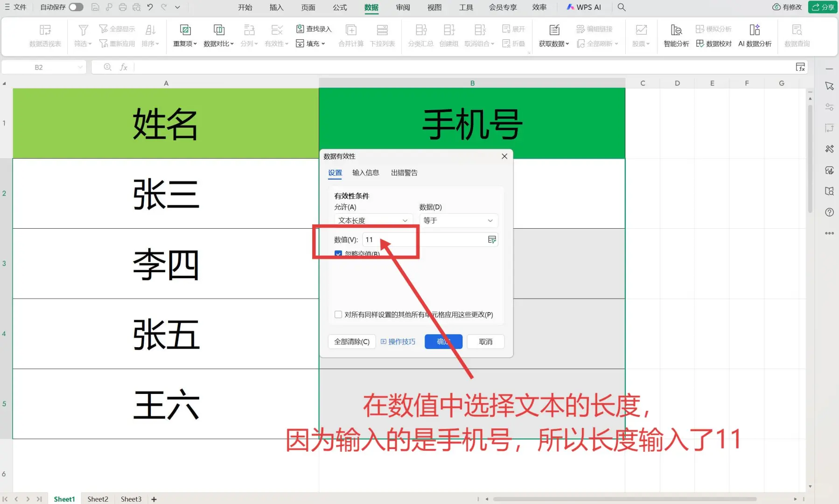
Task: Click the 创建组 group icon
Action: (449, 30)
